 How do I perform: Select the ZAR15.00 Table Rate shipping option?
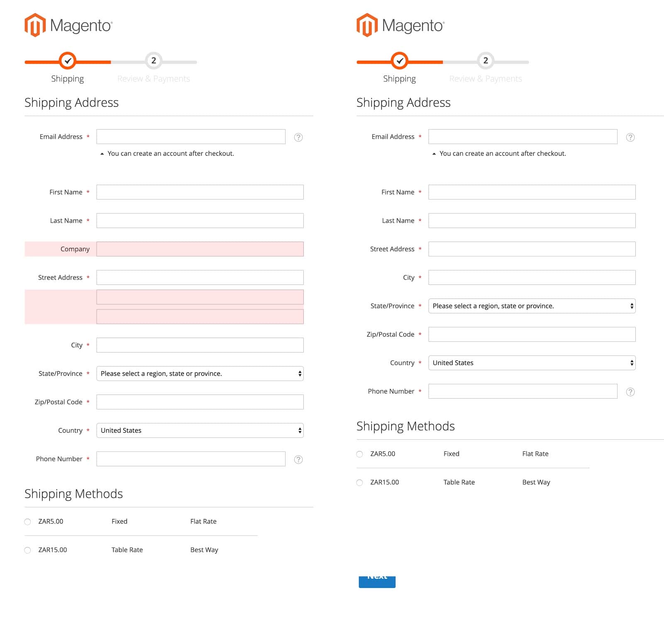point(27,550)
